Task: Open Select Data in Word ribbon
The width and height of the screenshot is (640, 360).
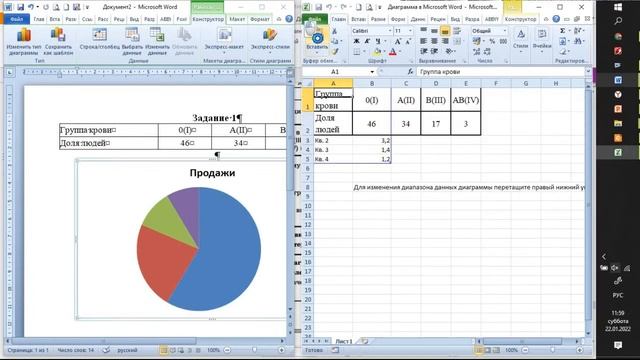Action: 132,42
